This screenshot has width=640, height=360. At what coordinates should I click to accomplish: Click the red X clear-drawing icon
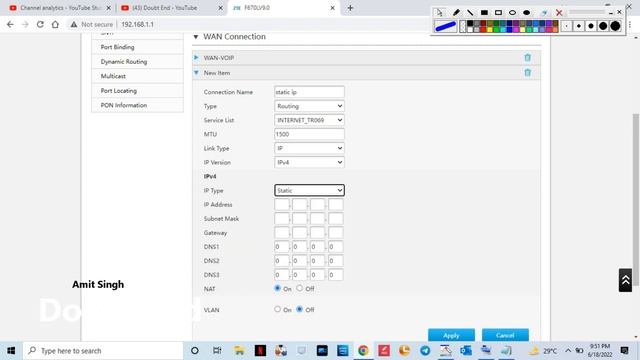click(559, 13)
